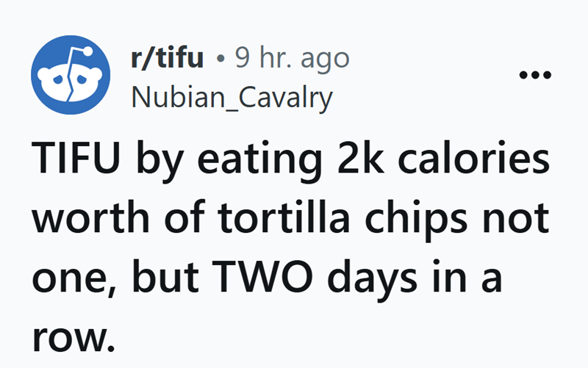Open the post titled 'TIFU by eating 2k calories'

click(290, 162)
